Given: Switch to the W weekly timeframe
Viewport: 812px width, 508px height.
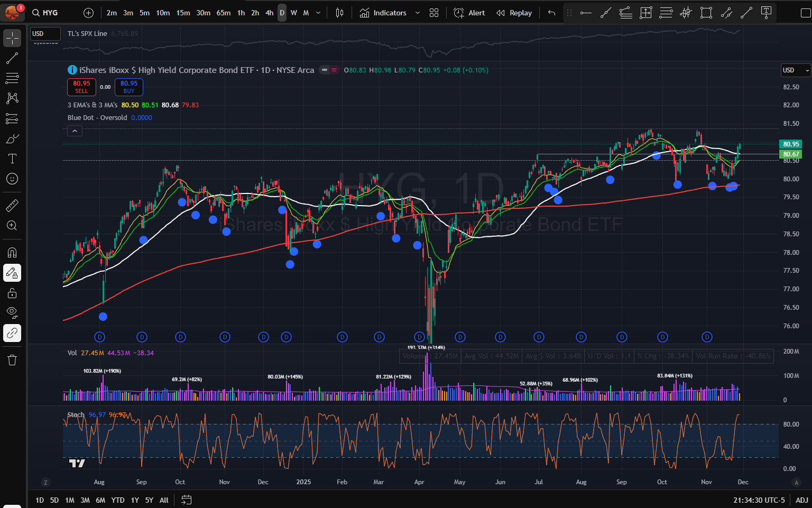Looking at the screenshot, I should click(294, 13).
